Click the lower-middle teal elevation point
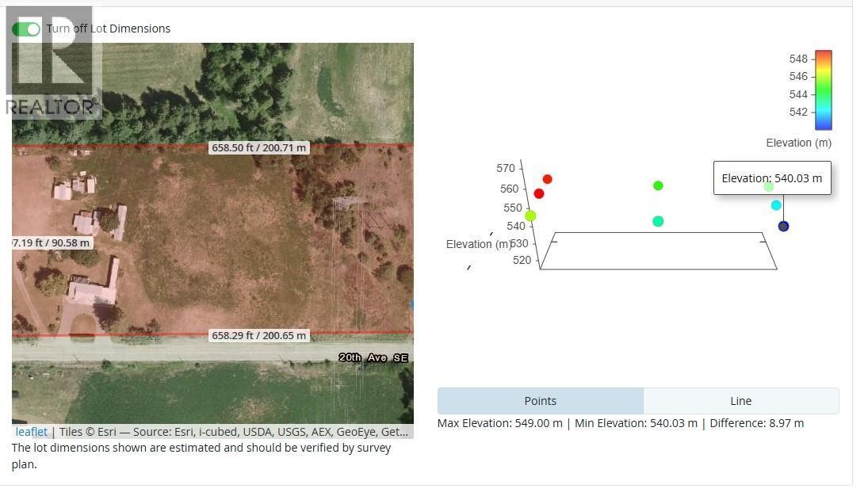868x500 pixels. coord(658,221)
